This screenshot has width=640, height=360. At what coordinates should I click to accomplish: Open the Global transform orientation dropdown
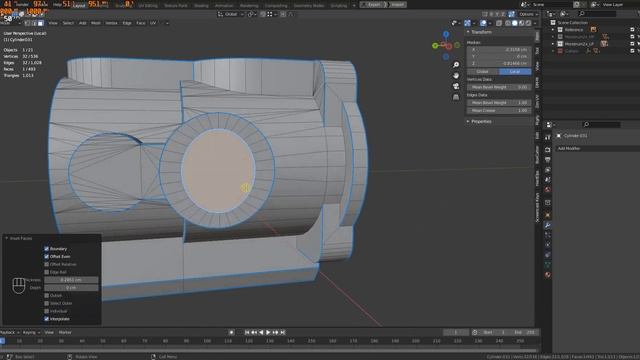click(231, 14)
